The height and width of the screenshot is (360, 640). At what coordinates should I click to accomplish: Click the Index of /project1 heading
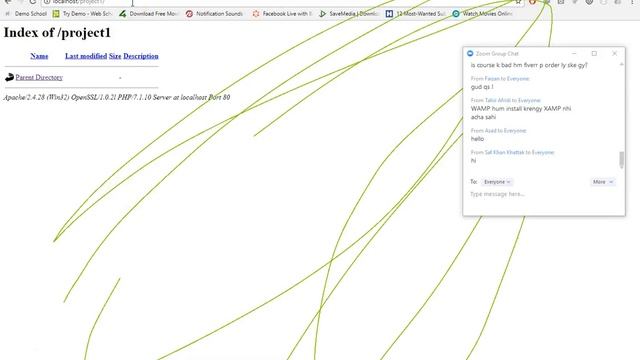(57, 33)
